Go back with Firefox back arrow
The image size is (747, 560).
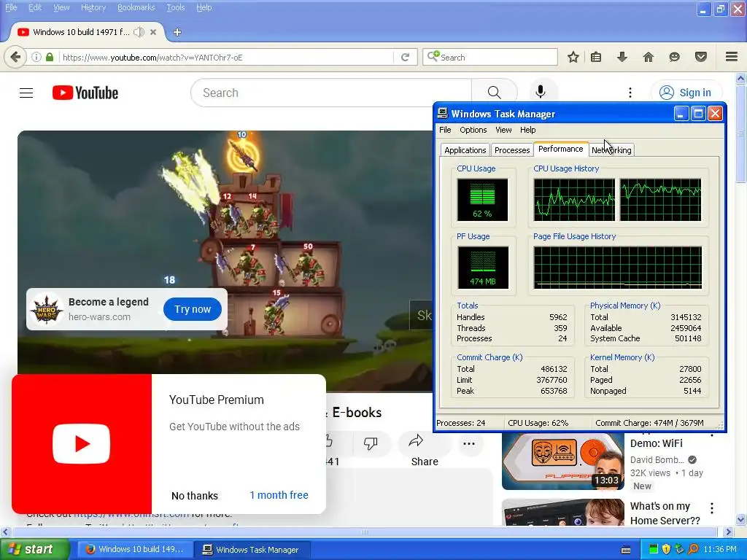click(x=15, y=57)
